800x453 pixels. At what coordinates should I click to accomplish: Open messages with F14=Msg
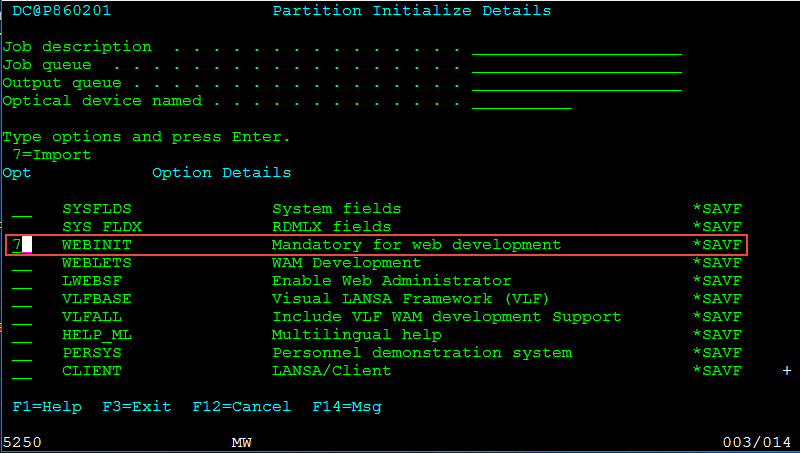[x=346, y=407]
